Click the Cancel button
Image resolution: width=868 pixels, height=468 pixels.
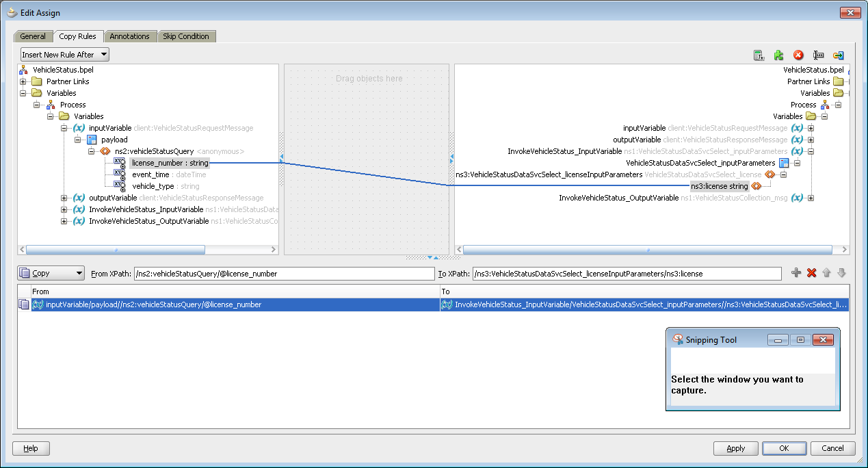(832, 448)
